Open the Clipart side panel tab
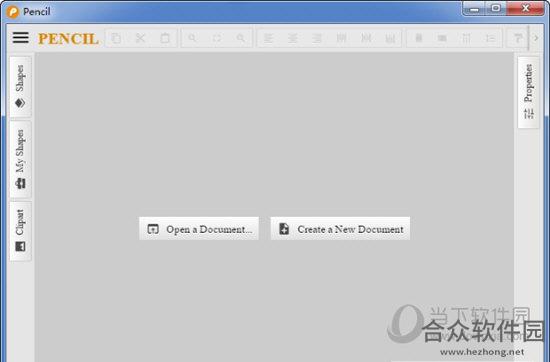The image size is (550, 362). click(x=20, y=231)
